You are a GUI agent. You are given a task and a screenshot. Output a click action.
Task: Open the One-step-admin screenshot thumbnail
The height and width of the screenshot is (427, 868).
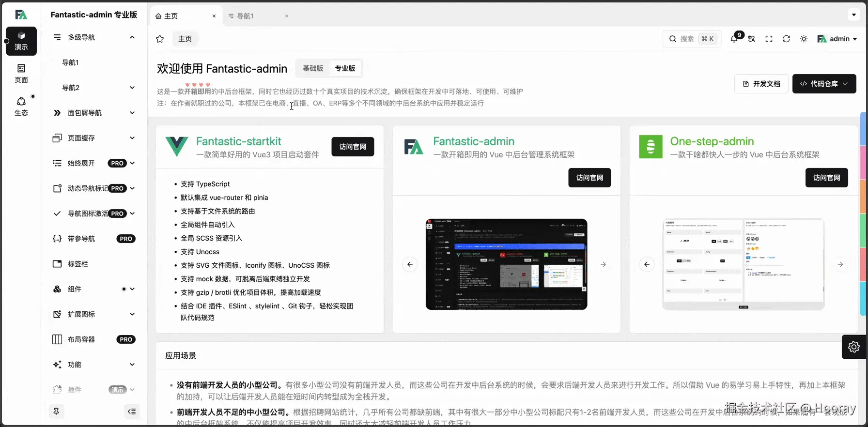point(744,264)
